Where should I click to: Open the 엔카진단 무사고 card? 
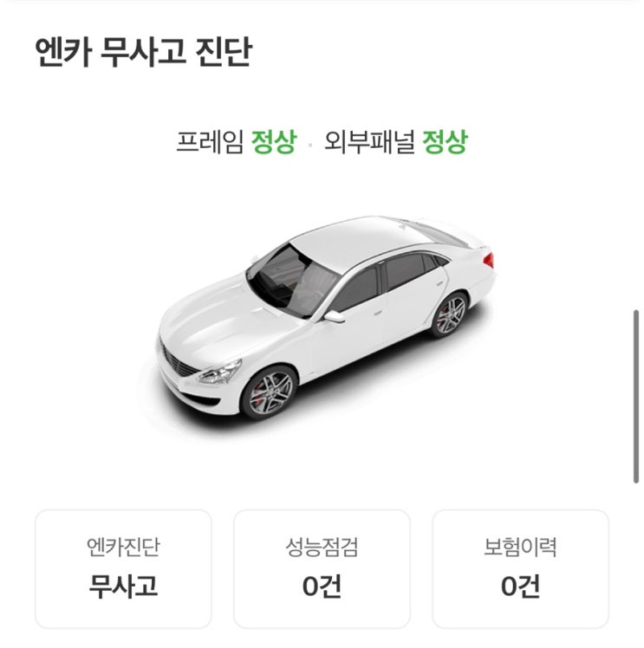[123, 568]
